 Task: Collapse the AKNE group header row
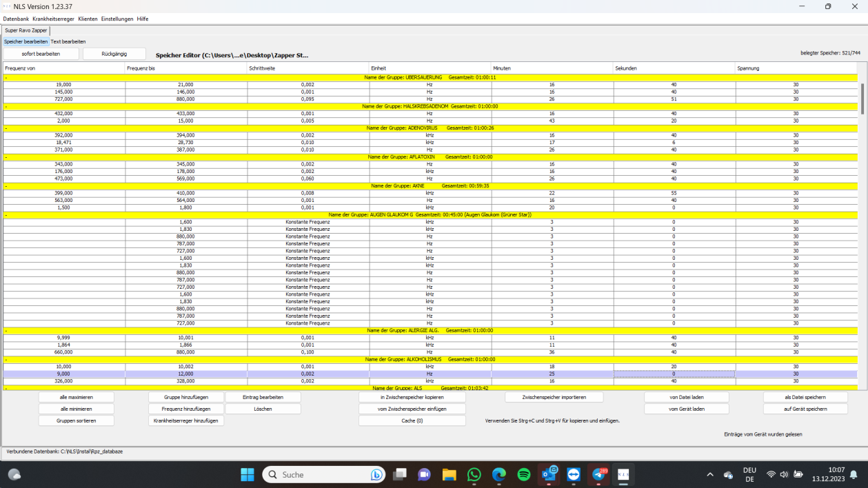click(x=6, y=186)
